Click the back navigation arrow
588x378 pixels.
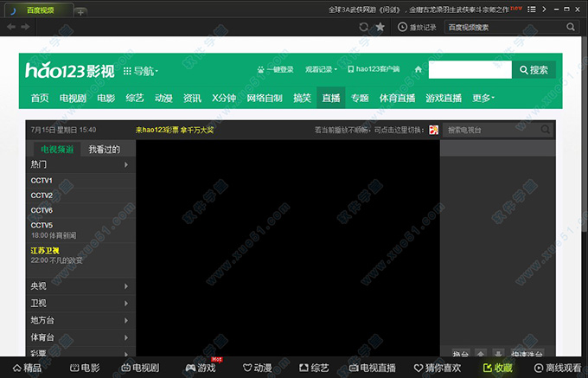pyautogui.click(x=11, y=27)
